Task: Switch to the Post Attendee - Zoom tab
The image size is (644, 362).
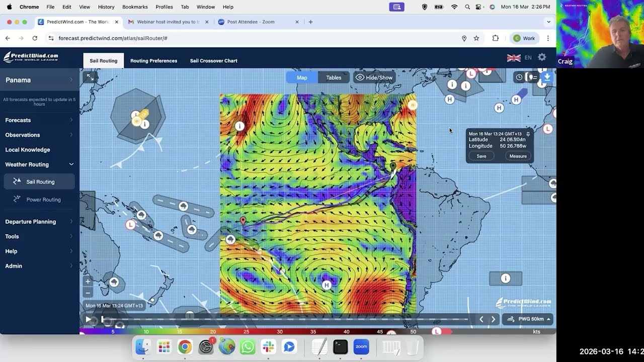Action: tap(258, 22)
